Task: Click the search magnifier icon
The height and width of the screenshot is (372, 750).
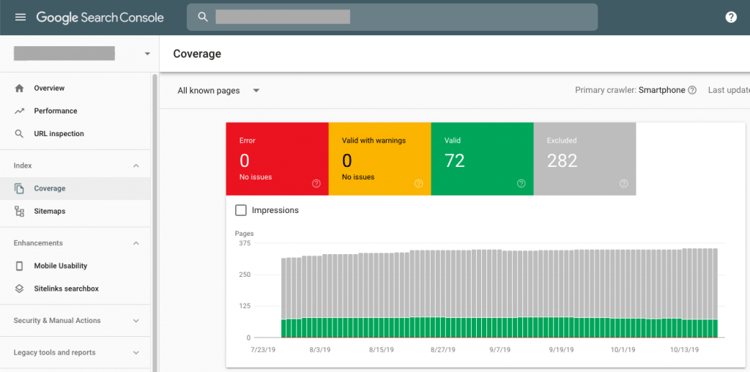Action: (203, 17)
